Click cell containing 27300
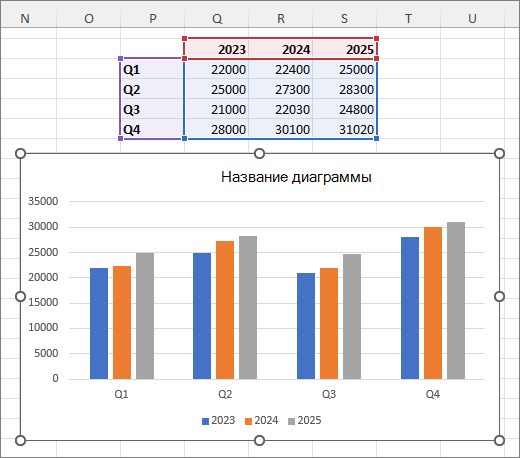The image size is (520, 458). click(x=280, y=89)
